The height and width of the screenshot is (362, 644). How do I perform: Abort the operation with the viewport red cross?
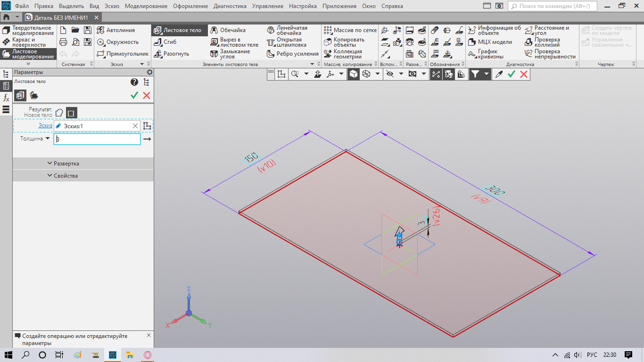pyautogui.click(x=524, y=75)
